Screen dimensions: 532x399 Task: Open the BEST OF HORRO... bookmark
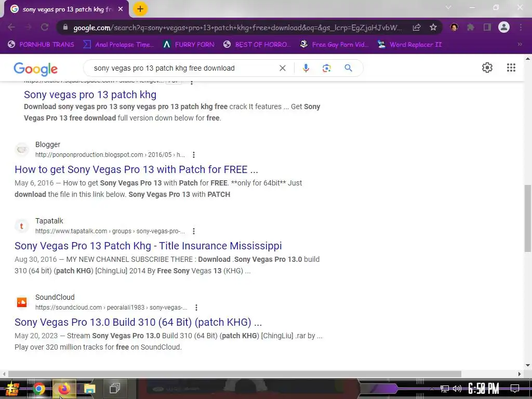click(257, 45)
